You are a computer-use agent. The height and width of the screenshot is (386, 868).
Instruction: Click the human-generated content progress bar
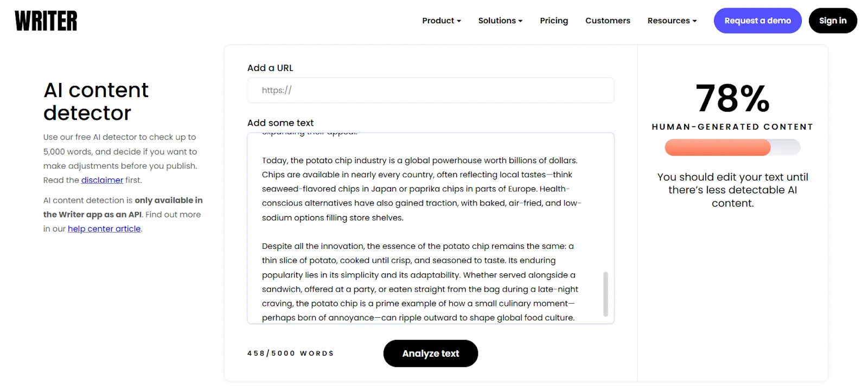pyautogui.click(x=732, y=147)
